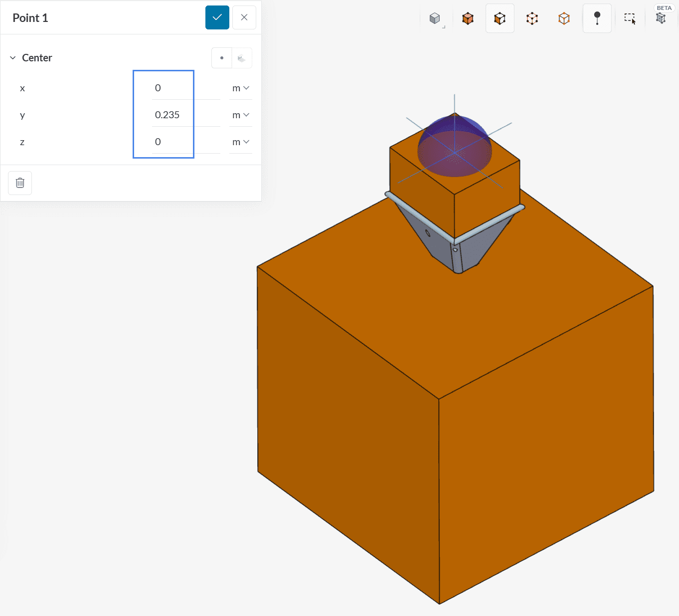Open the z unit dropdown
The width and height of the screenshot is (679, 616).
(240, 142)
